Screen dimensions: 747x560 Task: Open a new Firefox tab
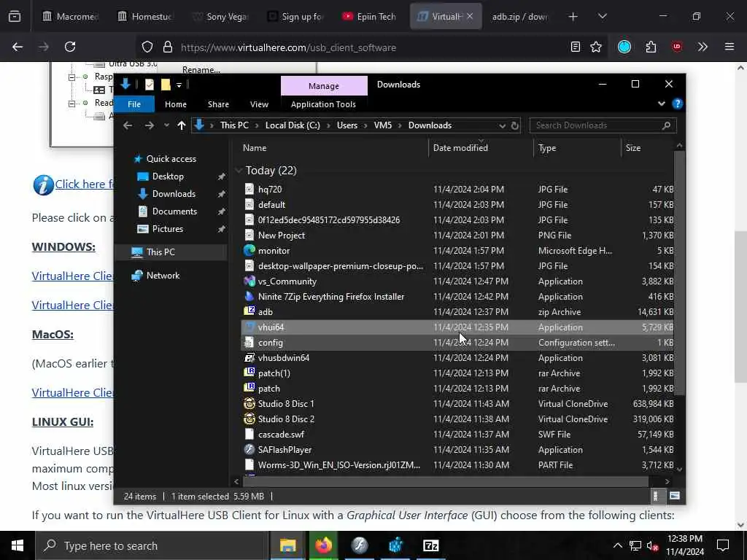click(x=573, y=17)
